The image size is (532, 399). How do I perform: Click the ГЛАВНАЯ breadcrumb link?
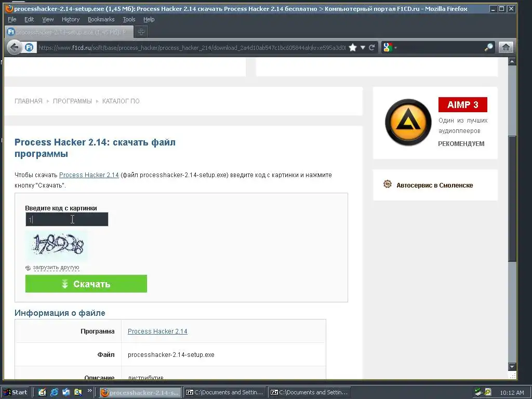[x=29, y=101]
